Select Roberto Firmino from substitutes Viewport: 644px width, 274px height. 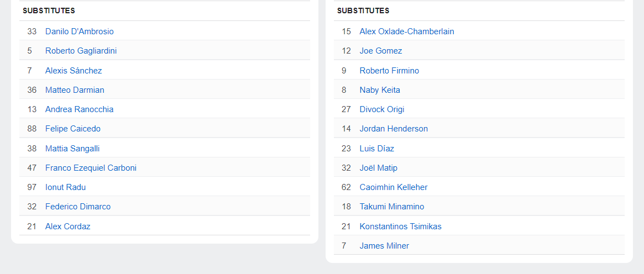pos(389,71)
